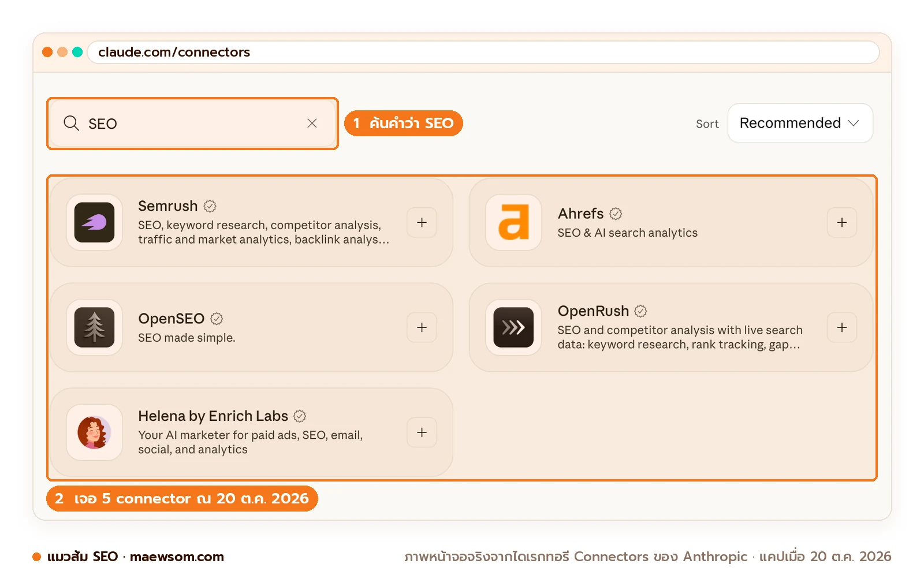Click the search magnifier icon
This screenshot has width=924, height=586.
pyautogui.click(x=71, y=123)
